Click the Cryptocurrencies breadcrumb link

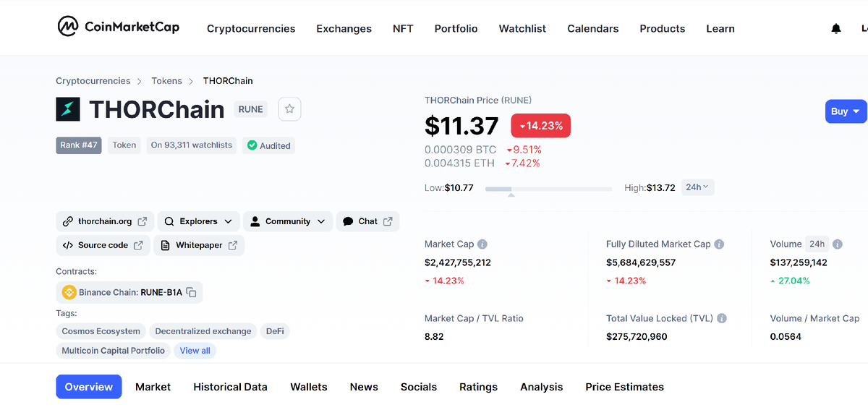(93, 81)
